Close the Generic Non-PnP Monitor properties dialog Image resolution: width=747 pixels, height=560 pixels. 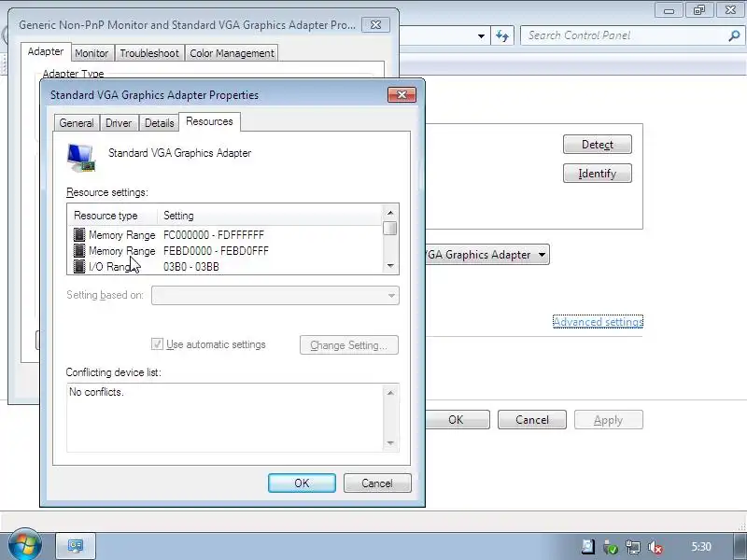375,25
